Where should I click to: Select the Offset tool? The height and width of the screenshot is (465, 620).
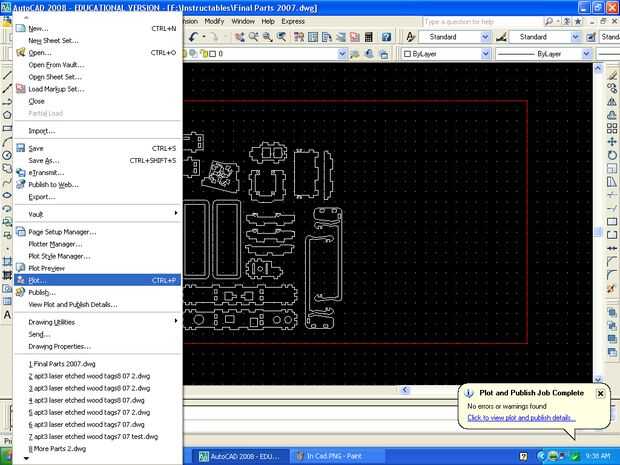612,115
